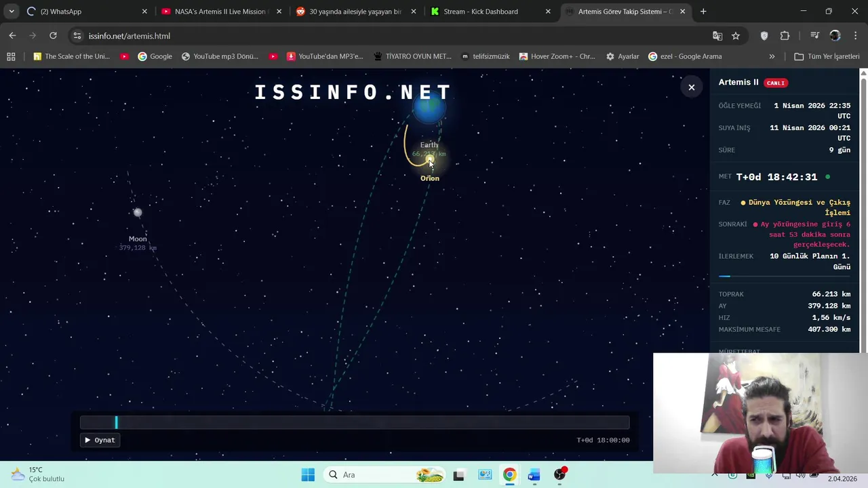
Task: Open OBS Studio from the taskbar
Action: click(559, 474)
